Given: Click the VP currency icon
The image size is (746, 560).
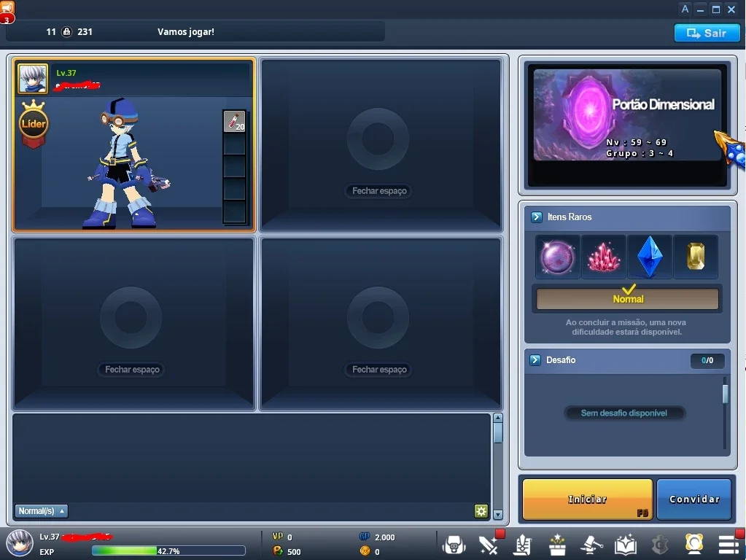Looking at the screenshot, I should pos(278,537).
